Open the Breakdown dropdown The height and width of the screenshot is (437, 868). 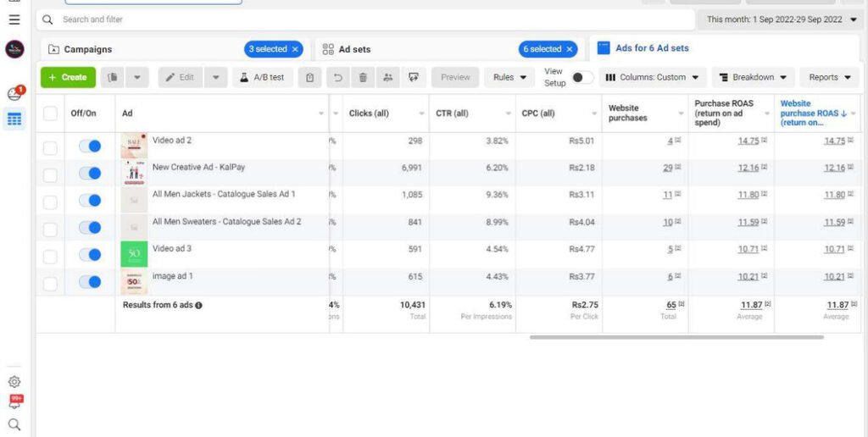coord(754,77)
